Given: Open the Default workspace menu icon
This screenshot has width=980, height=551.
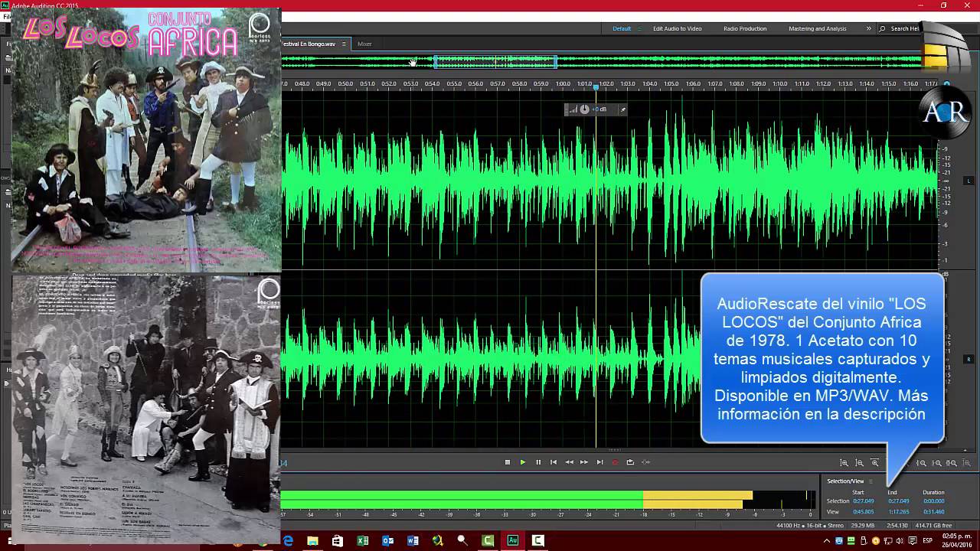Looking at the screenshot, I should (x=640, y=29).
